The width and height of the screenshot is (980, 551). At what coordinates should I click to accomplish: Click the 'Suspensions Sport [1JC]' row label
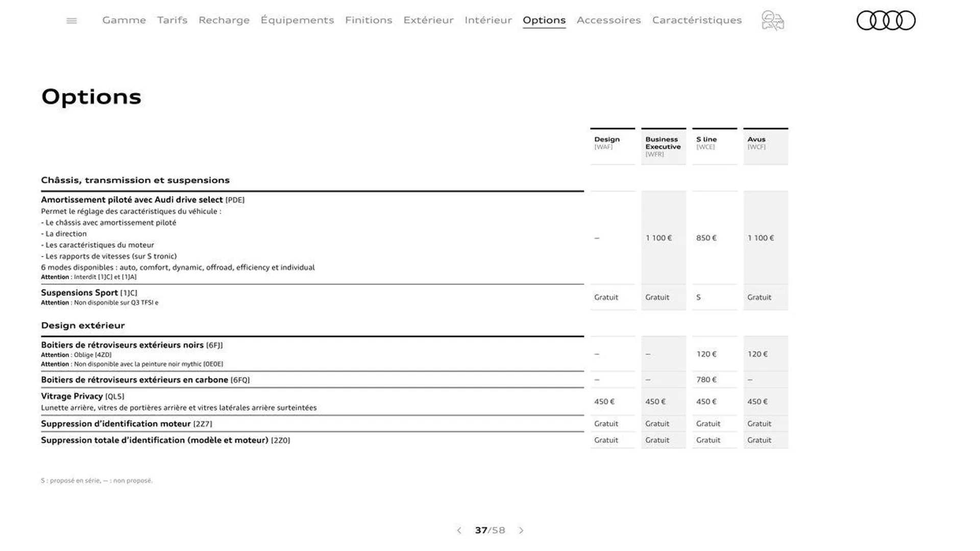(89, 292)
